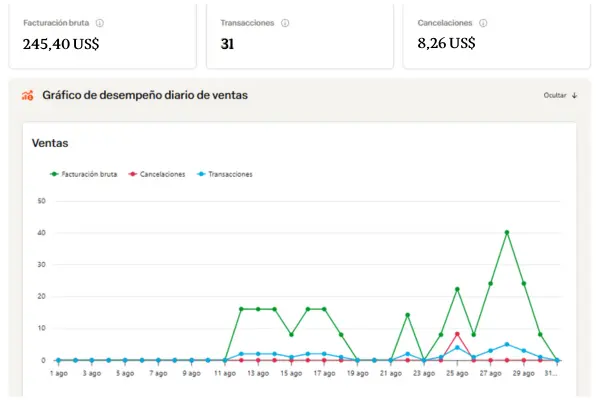600x400 pixels.
Task: Select the Facturación bruta 245,40 US$ card
Action: [97, 33]
